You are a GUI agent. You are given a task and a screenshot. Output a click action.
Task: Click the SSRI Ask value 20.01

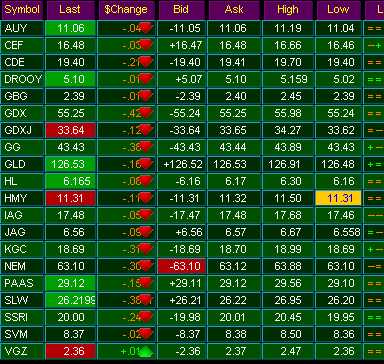coord(234,317)
